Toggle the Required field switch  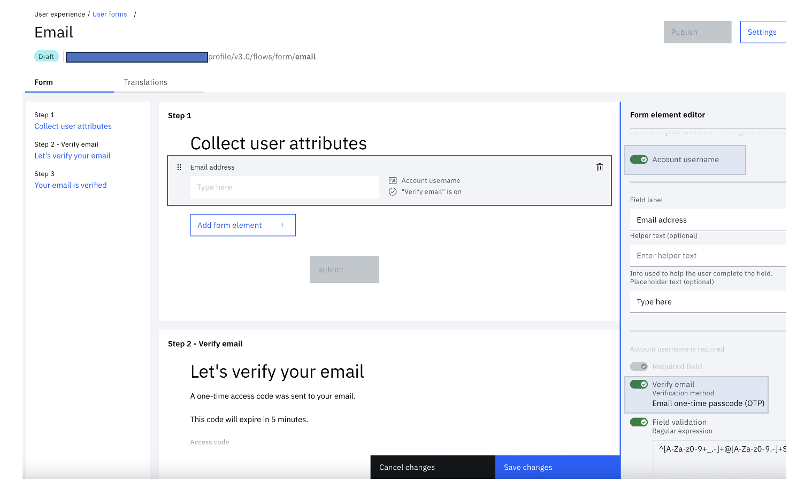(x=639, y=366)
